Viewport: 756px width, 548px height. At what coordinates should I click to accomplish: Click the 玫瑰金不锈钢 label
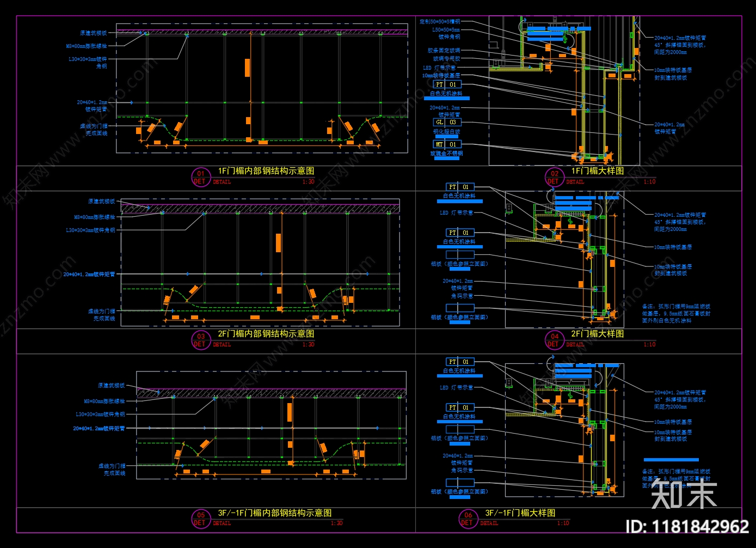point(447,154)
